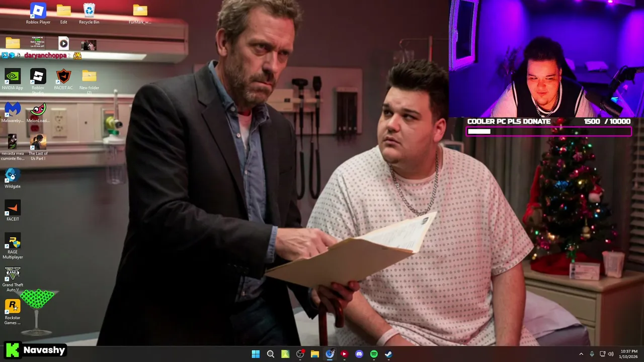Open network settings from the tray

(602, 354)
